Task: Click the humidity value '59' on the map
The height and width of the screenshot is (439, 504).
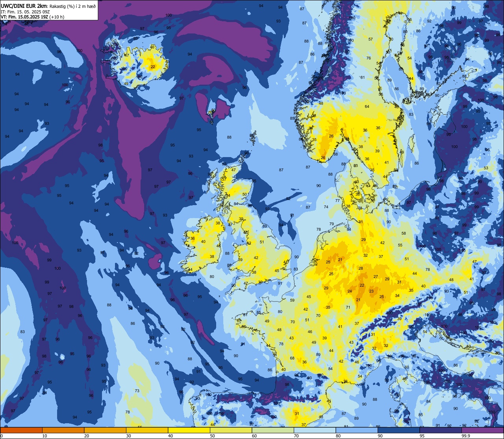Action: click(292, 300)
